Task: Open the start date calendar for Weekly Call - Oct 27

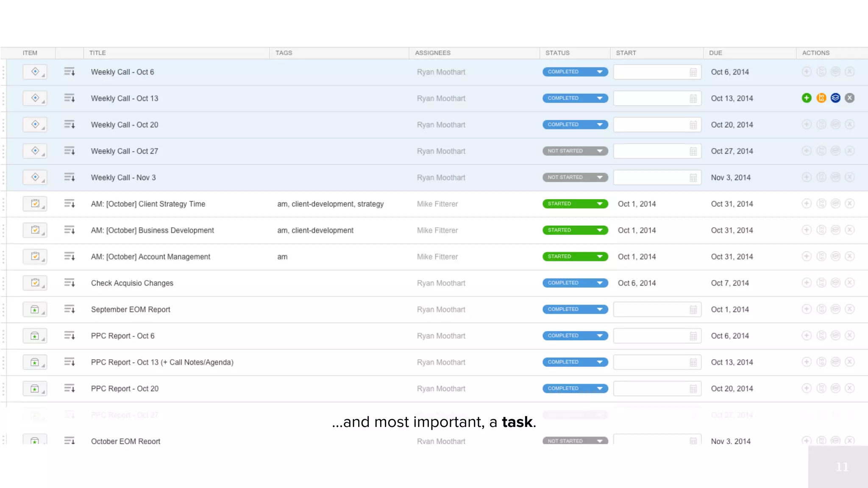Action: coord(693,151)
